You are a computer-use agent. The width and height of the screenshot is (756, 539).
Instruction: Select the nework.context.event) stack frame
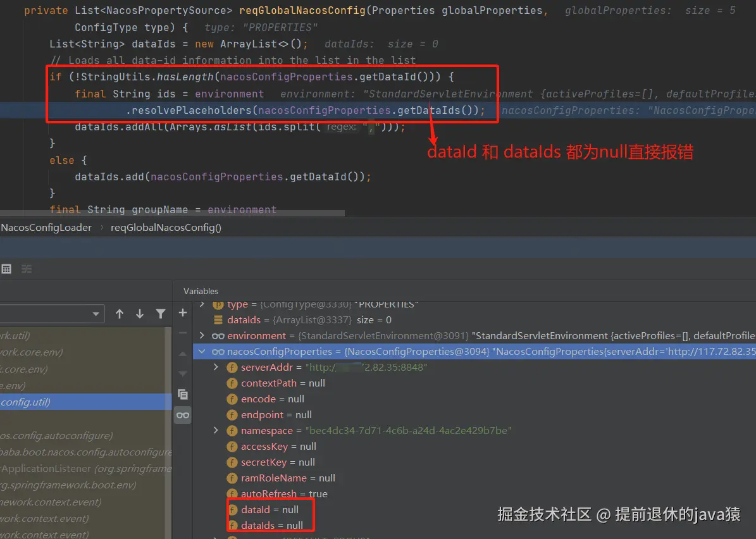(82, 502)
